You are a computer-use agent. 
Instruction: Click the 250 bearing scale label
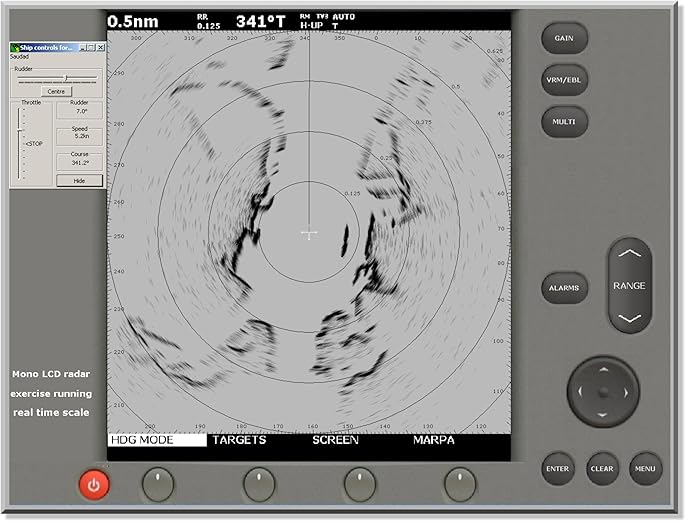119,236
